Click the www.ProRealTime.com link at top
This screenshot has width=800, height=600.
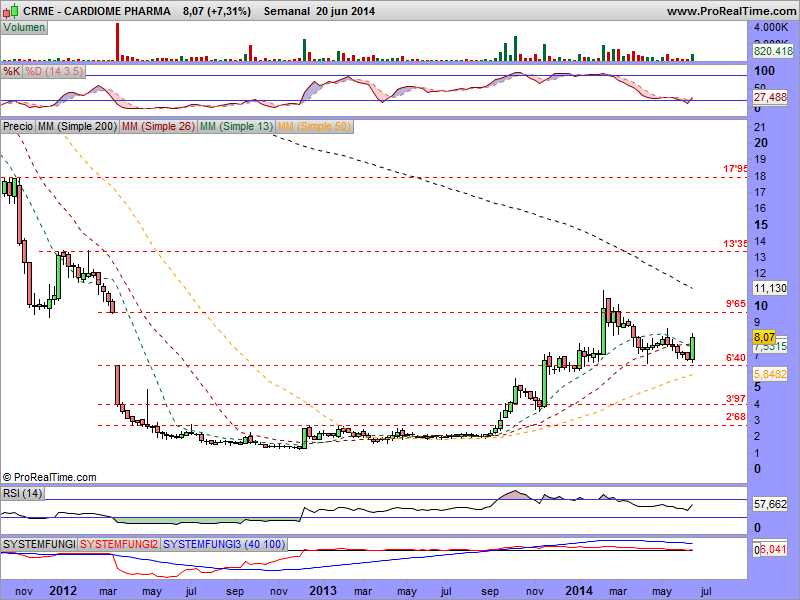click(x=732, y=11)
